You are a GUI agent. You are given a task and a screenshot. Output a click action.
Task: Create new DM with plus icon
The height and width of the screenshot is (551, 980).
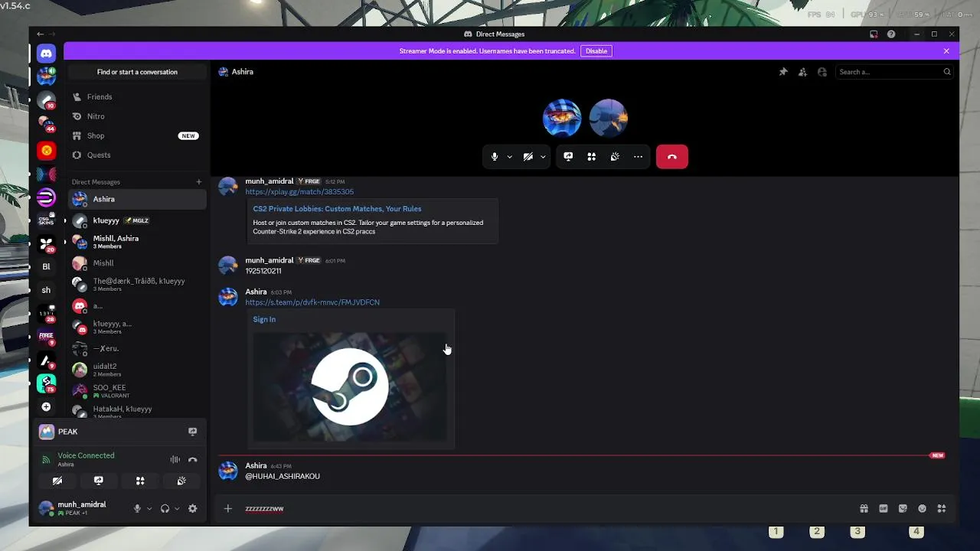[x=198, y=182]
